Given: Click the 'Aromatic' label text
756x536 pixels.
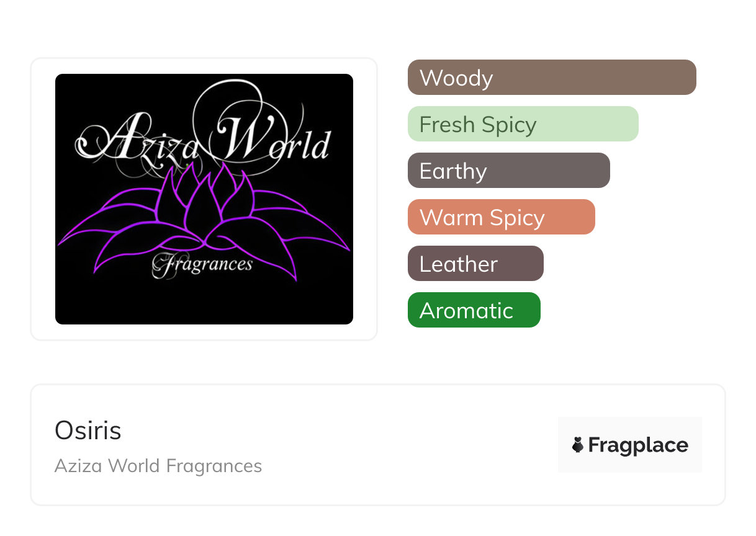Looking at the screenshot, I should pos(467,310).
